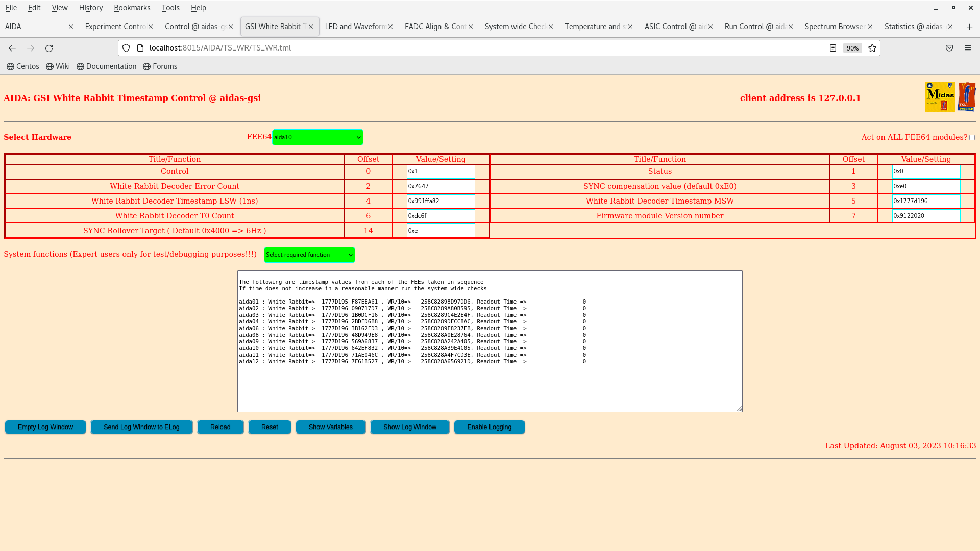
Task: Click the Midas logo image
Action: pyautogui.click(x=940, y=97)
